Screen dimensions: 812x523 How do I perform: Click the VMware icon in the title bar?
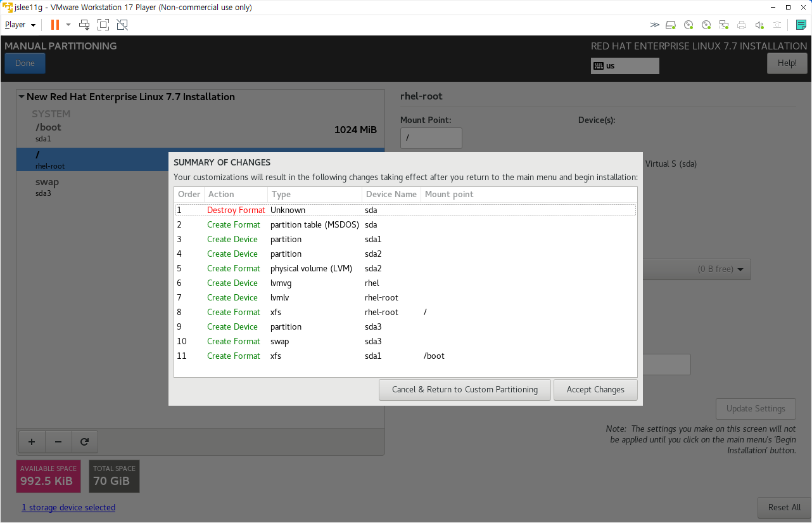point(8,7)
